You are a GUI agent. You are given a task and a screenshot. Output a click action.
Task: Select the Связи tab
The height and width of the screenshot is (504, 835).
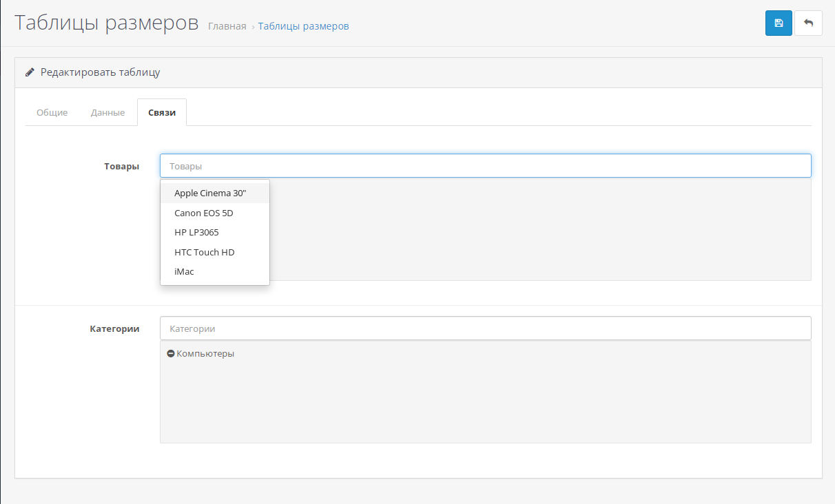[162, 112]
